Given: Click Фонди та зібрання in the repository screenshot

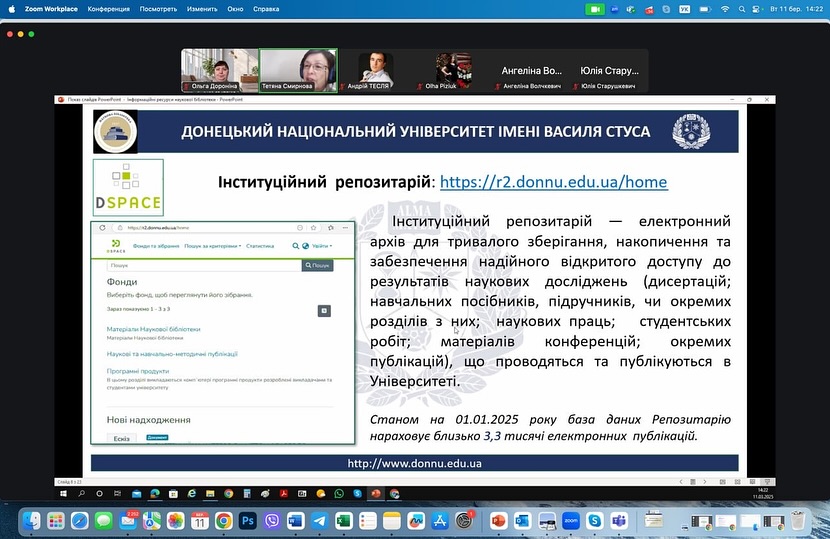Looking at the screenshot, I should (x=156, y=246).
